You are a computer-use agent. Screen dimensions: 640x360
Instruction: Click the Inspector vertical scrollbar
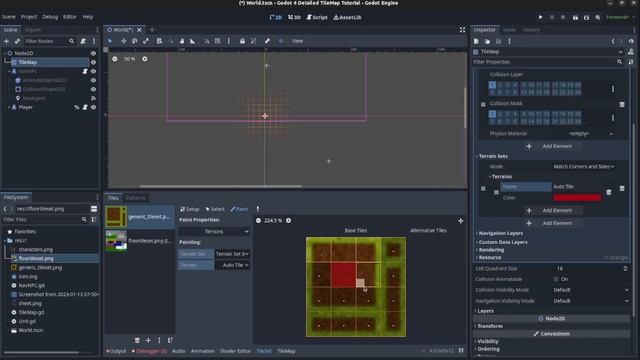pyautogui.click(x=633, y=220)
